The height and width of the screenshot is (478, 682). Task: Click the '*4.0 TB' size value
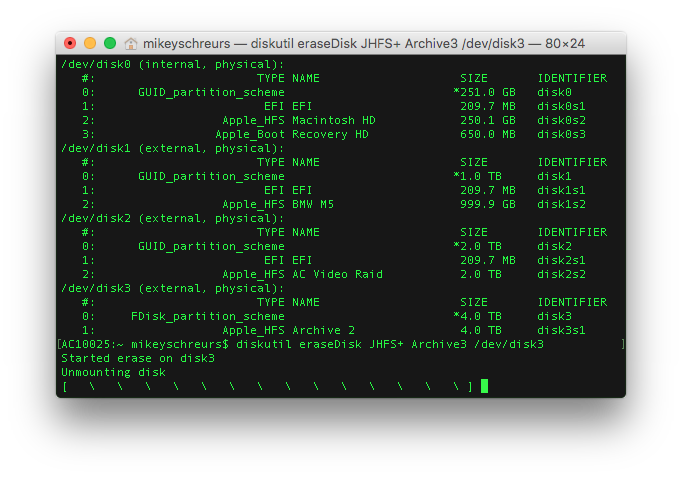477,316
